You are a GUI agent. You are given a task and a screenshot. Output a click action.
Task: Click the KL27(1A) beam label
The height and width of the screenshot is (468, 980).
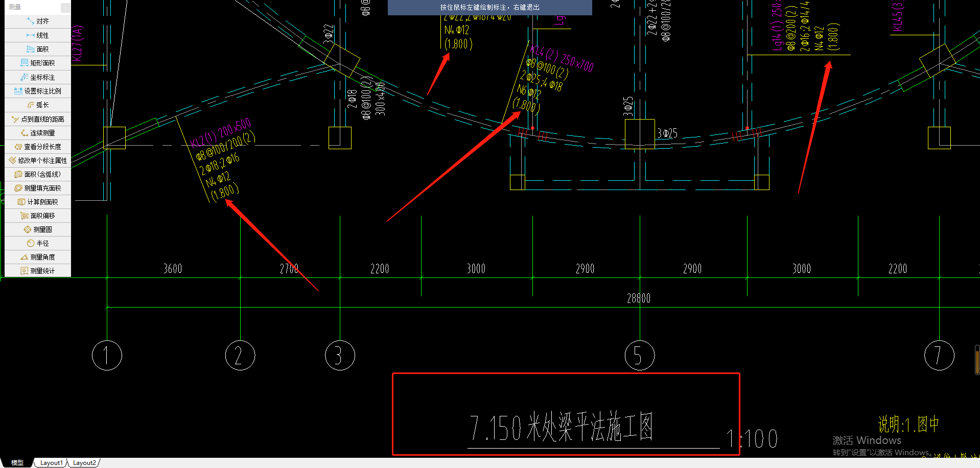pyautogui.click(x=77, y=43)
